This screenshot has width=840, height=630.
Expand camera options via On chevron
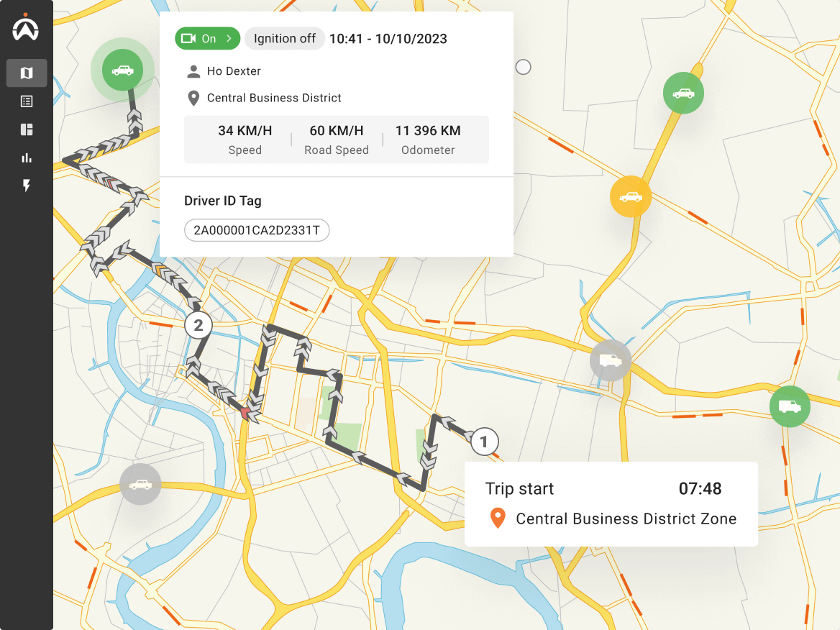229,39
